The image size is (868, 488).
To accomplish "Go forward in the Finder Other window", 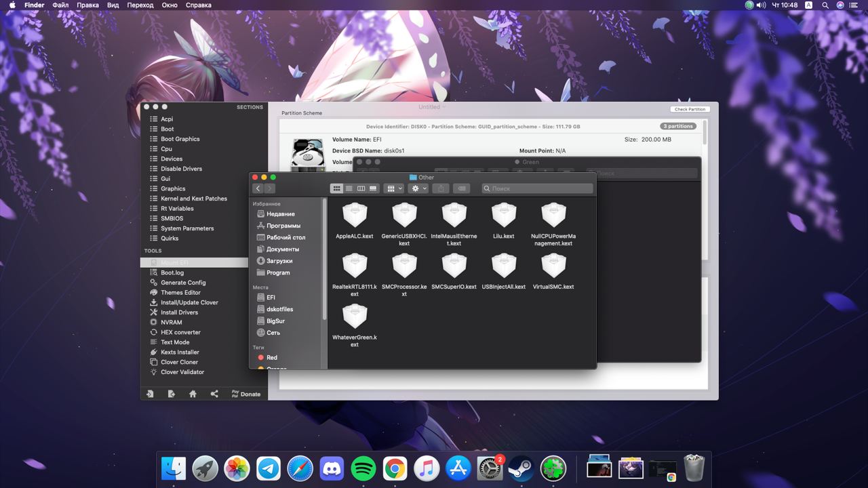I will (x=270, y=188).
